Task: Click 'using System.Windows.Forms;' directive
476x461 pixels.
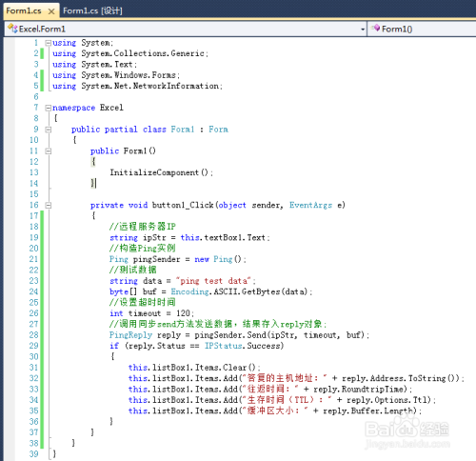Action: [x=116, y=75]
